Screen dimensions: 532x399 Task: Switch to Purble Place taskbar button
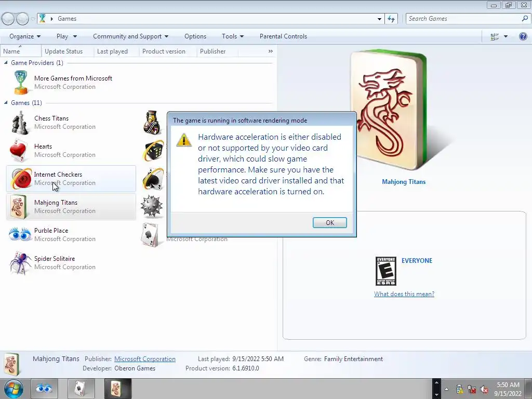point(44,389)
